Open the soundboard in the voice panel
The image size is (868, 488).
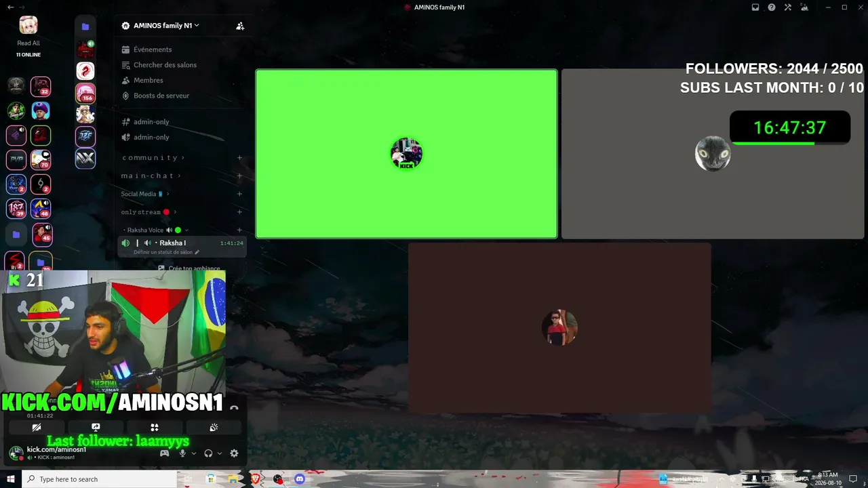214,428
